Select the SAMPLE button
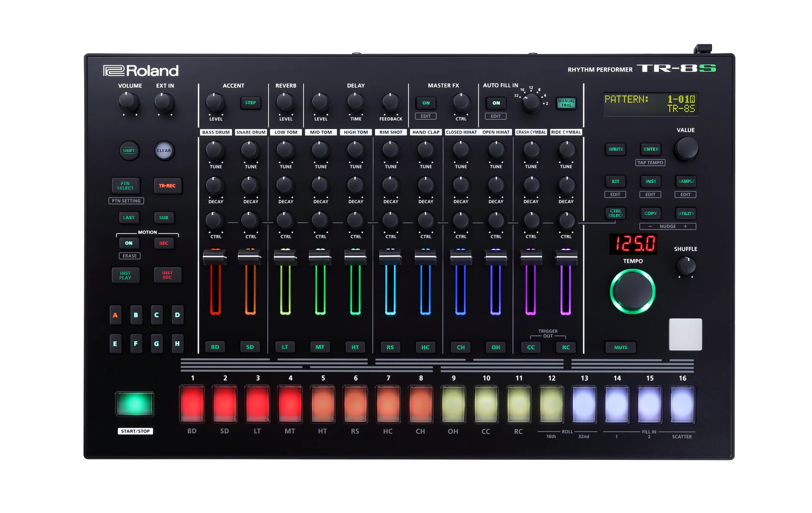The width and height of the screenshot is (812, 513). [686, 182]
